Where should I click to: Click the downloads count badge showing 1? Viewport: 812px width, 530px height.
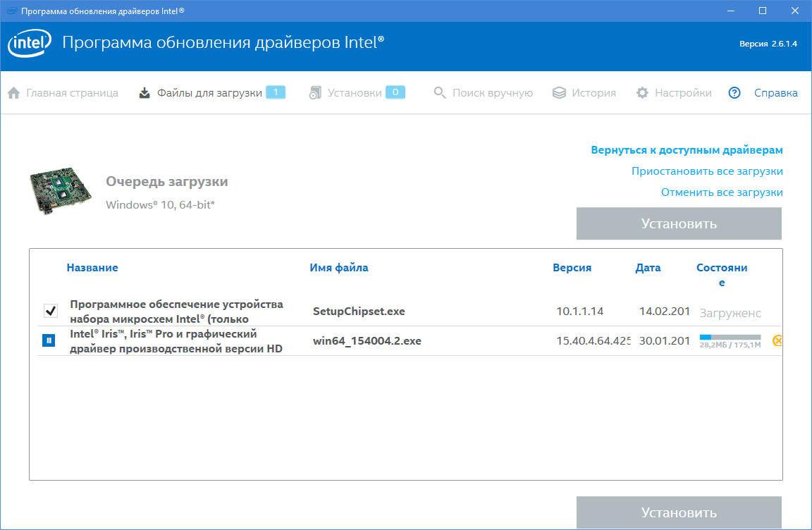click(276, 92)
